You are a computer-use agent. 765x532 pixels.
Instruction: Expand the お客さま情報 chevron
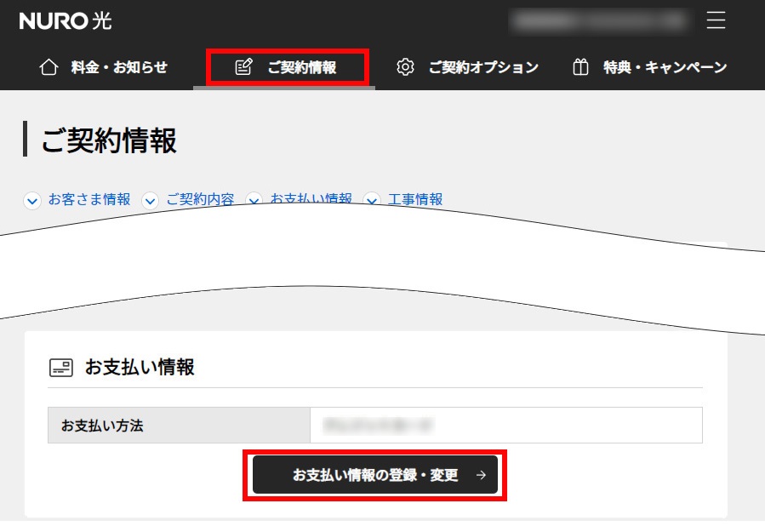tap(32, 201)
